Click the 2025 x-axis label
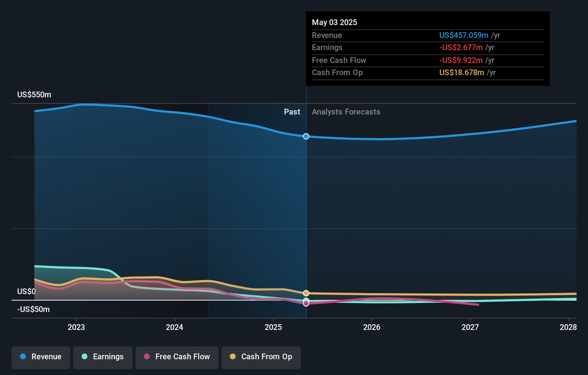The image size is (588, 375). pyautogui.click(x=273, y=327)
